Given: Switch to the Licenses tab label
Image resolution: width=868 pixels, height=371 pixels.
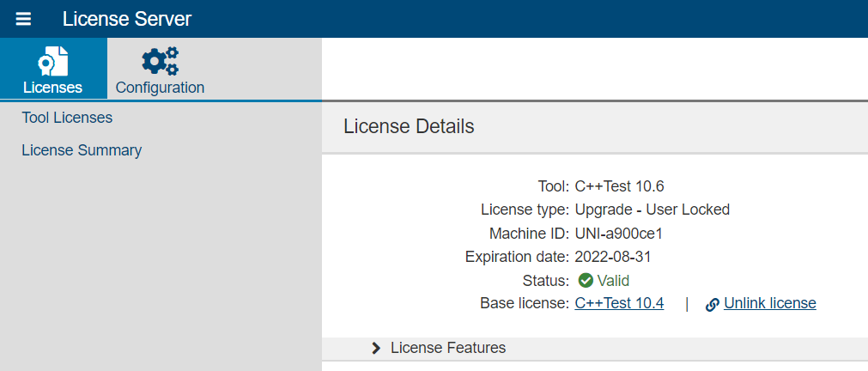Looking at the screenshot, I should pyautogui.click(x=53, y=88).
